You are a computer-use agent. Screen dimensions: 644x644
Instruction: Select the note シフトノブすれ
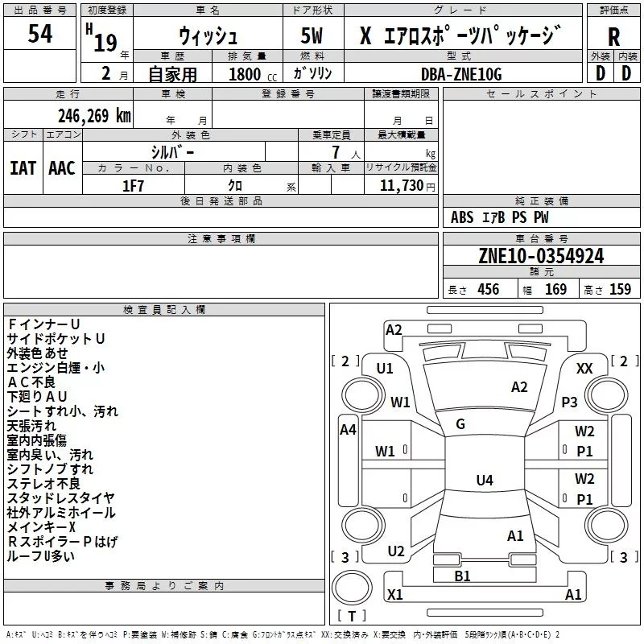(x=50, y=469)
